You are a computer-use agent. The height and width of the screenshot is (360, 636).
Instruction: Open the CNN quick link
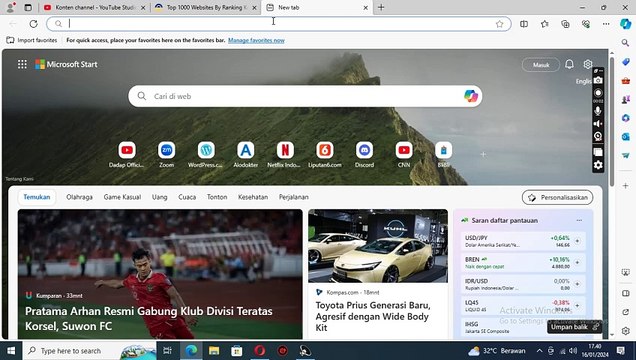pos(404,150)
